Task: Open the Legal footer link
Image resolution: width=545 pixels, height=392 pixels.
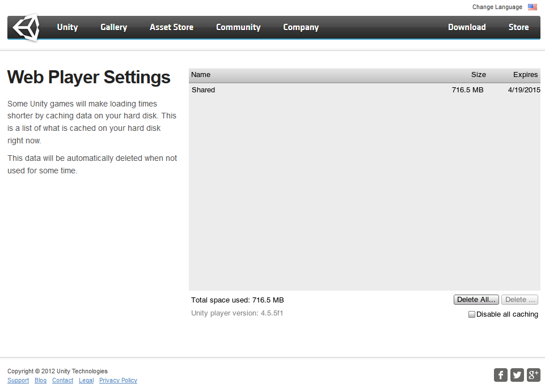Action: 86,380
